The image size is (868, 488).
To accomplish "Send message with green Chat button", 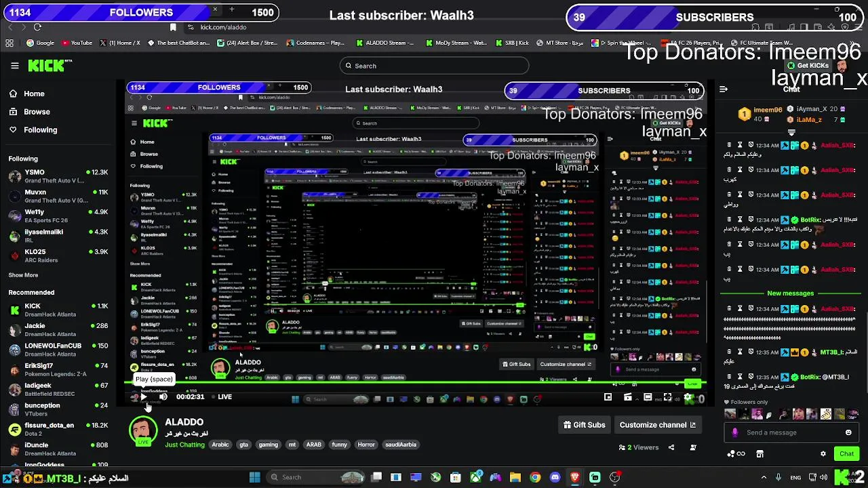I will coord(846,454).
